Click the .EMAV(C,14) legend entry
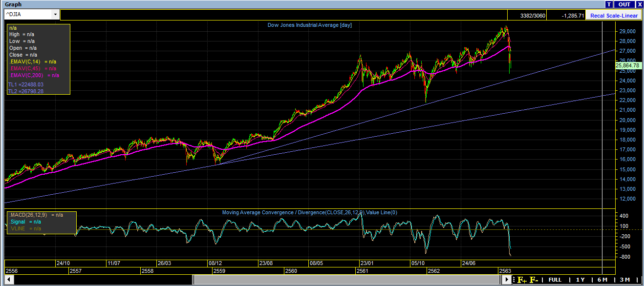 (32, 62)
